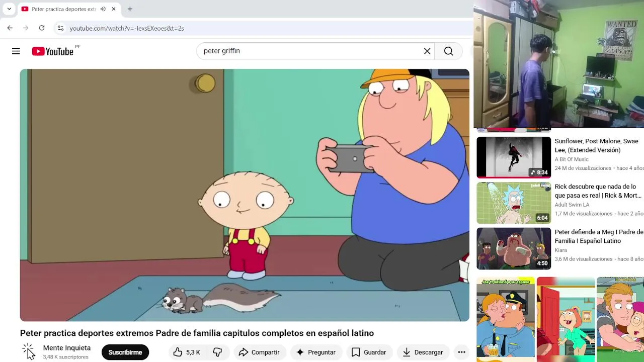The width and height of the screenshot is (644, 362).
Task: Open the Rick descubre que nada video title
Action: click(x=598, y=191)
